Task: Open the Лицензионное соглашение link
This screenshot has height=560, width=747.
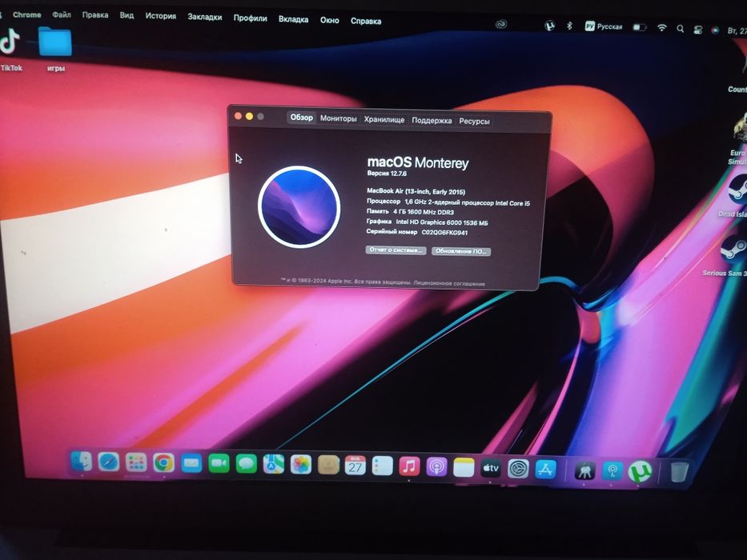Action: coord(449,283)
